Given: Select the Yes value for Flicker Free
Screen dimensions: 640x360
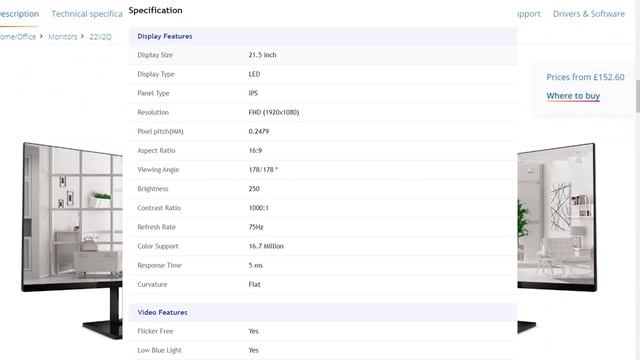Looking at the screenshot, I should (253, 331).
